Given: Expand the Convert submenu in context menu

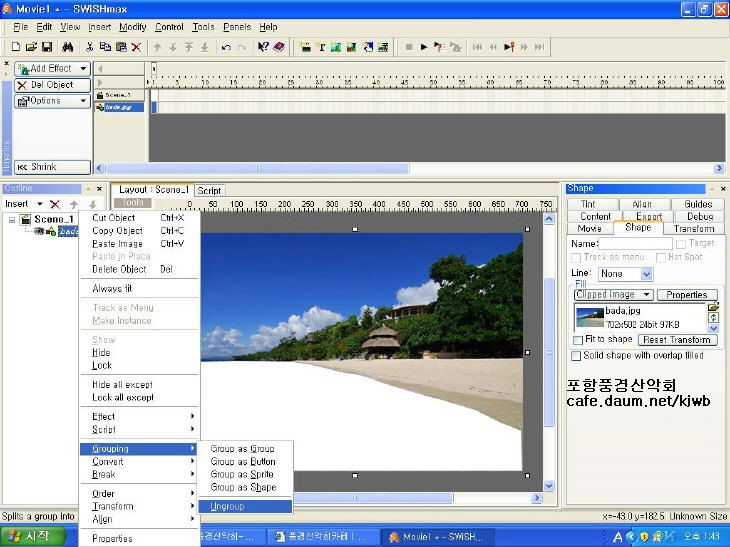Looking at the screenshot, I should coord(139,462).
